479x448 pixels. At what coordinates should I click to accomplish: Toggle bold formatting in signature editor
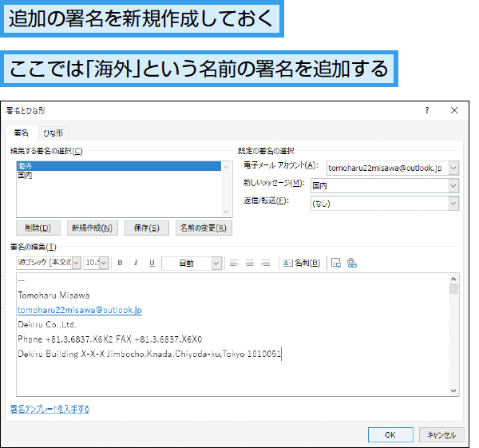[x=120, y=263]
